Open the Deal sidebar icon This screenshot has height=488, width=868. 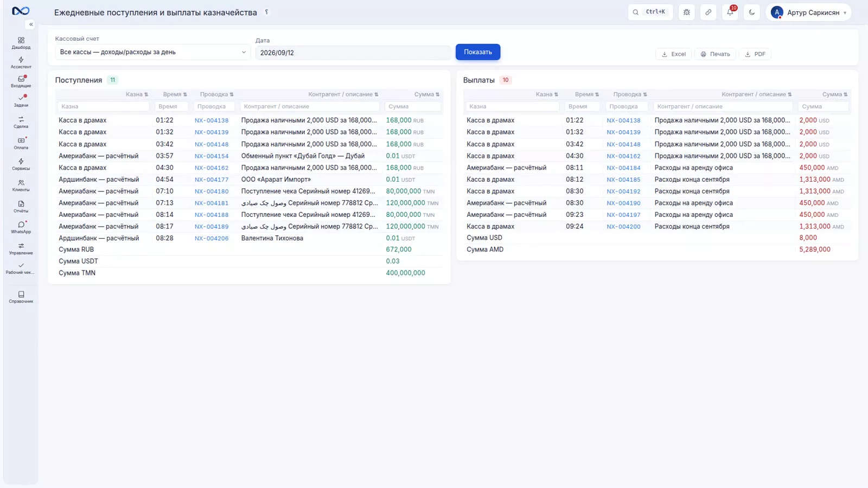point(21,122)
